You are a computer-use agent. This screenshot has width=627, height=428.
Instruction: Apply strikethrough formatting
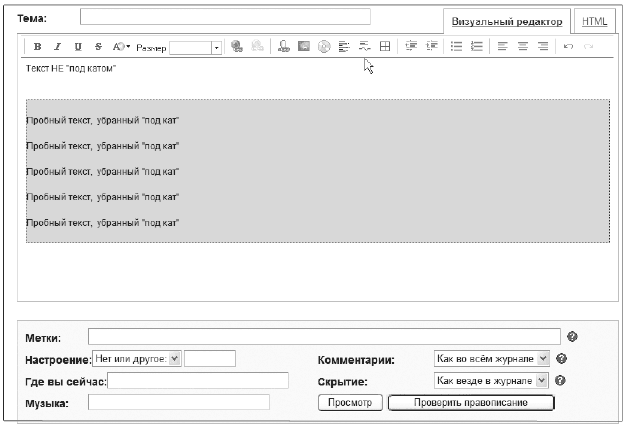pyautogui.click(x=98, y=47)
